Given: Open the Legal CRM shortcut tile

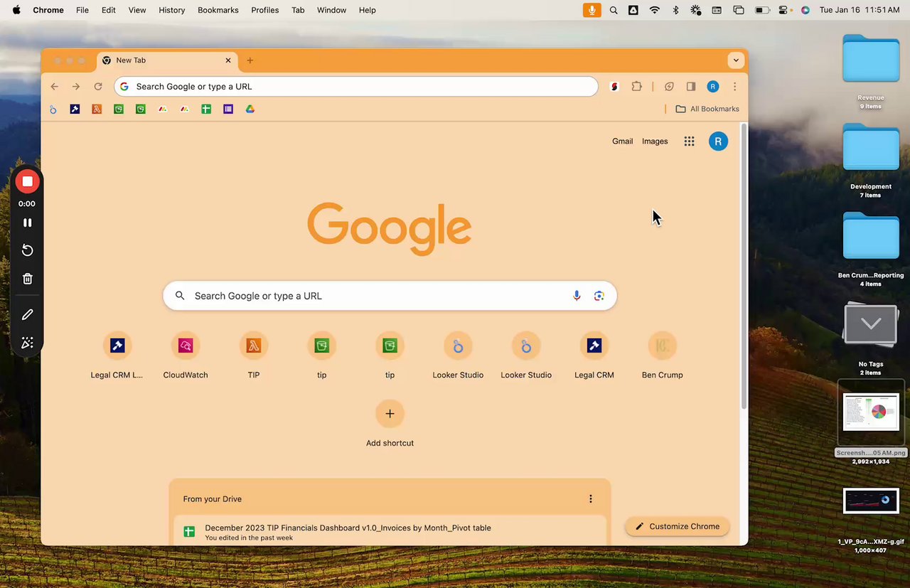Looking at the screenshot, I should (594, 356).
